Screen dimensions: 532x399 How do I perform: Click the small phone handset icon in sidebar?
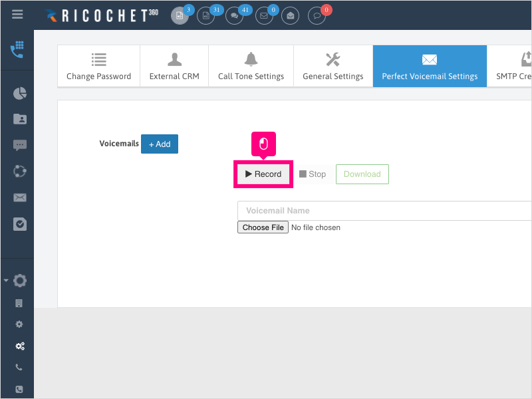pos(19,367)
